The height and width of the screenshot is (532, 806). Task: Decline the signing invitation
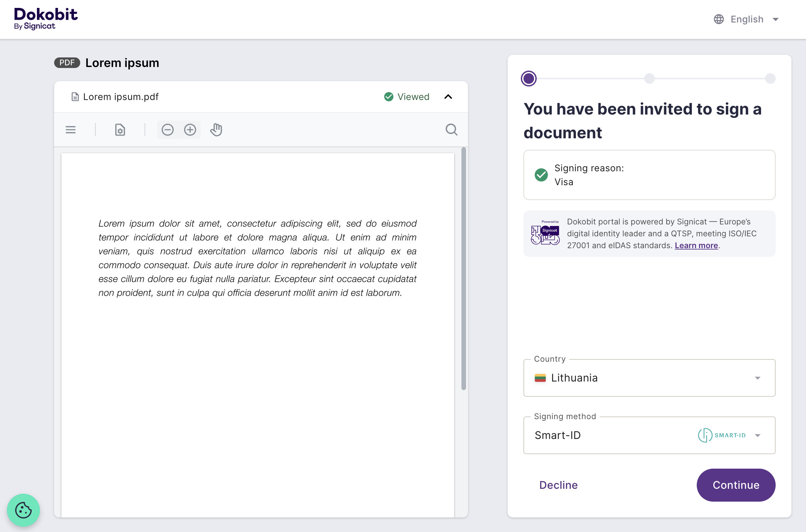click(x=558, y=485)
